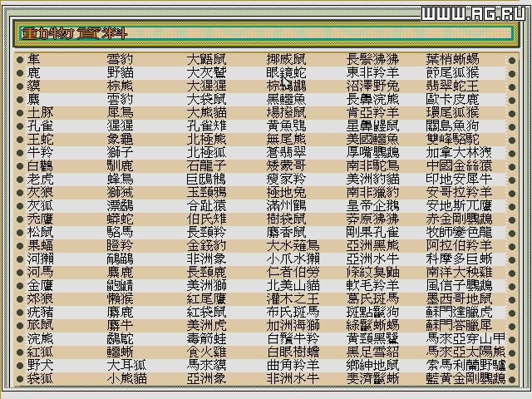Click on 松鼠 in the list
This screenshot has height=399, width=532.
(x=41, y=232)
